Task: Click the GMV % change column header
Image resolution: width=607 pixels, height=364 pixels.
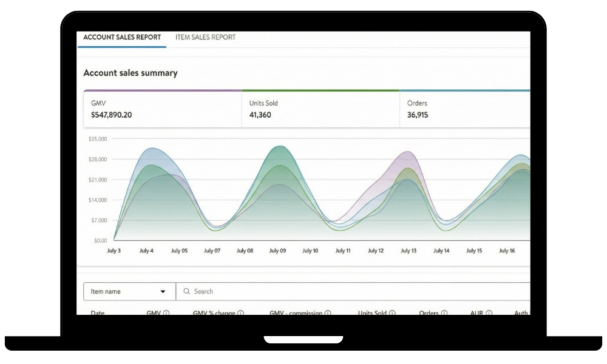Action: pyautogui.click(x=214, y=313)
